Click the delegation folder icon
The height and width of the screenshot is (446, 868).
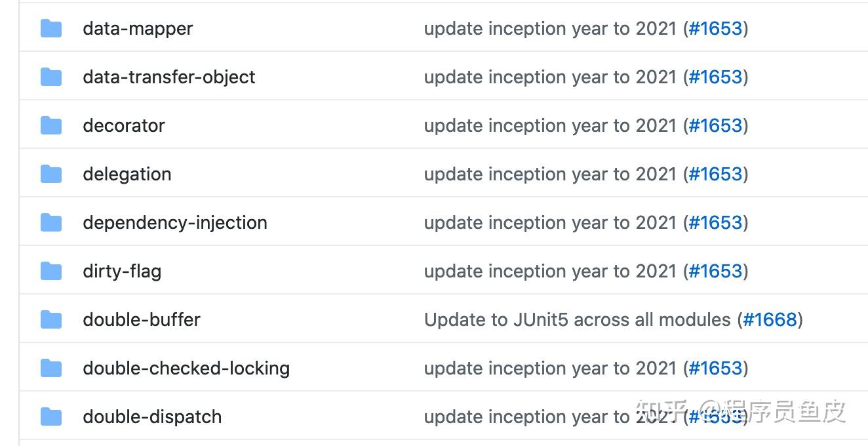click(51, 174)
